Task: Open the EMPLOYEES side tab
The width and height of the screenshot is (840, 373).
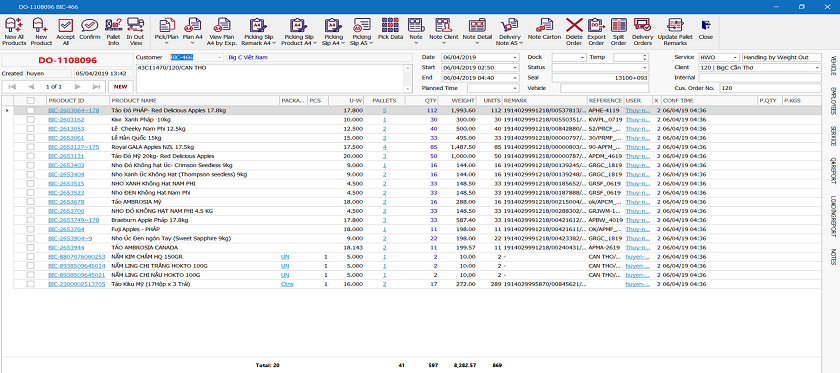Action: tap(833, 101)
